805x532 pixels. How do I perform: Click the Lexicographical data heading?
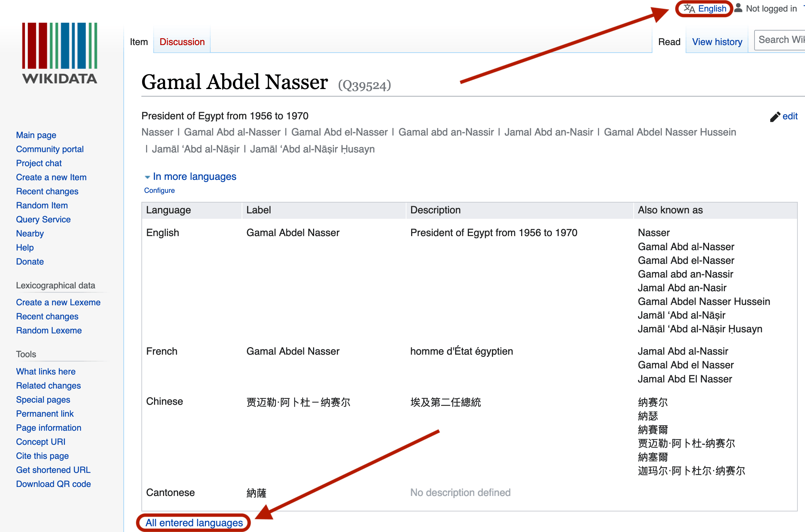[56, 285]
